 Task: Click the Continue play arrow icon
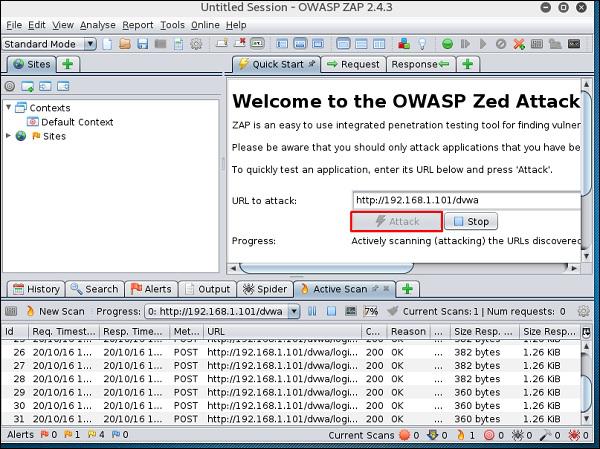coord(483,44)
